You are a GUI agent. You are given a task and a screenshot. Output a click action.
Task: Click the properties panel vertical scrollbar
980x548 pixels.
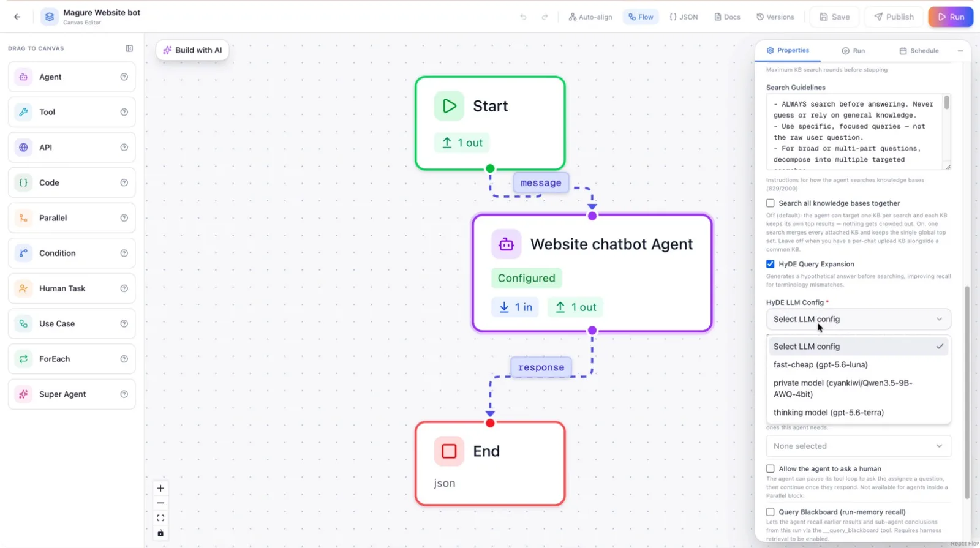[x=968, y=392]
